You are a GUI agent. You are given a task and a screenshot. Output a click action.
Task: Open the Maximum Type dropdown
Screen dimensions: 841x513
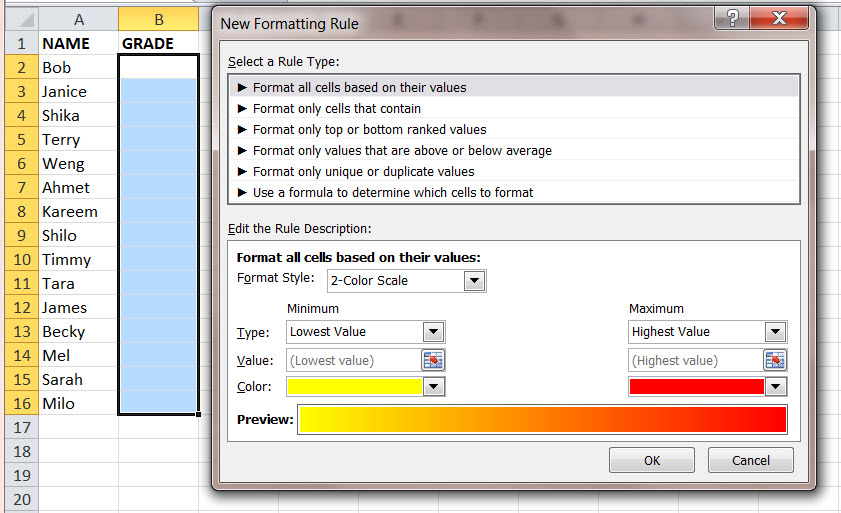[776, 332]
